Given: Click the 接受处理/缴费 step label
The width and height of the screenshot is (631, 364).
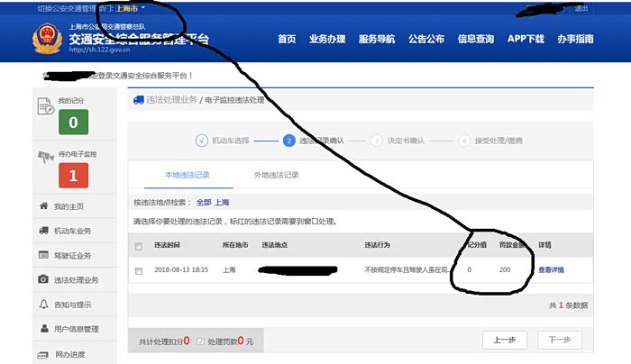Looking at the screenshot, I should click(498, 141).
